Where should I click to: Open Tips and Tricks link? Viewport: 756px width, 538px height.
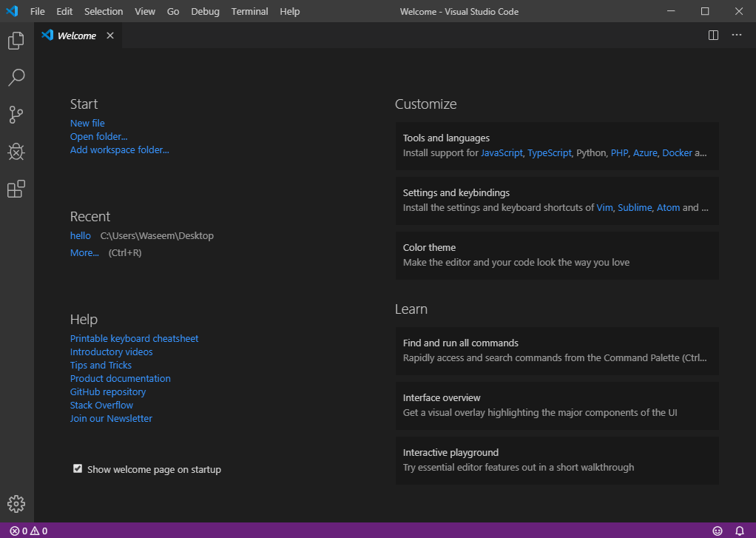point(101,366)
